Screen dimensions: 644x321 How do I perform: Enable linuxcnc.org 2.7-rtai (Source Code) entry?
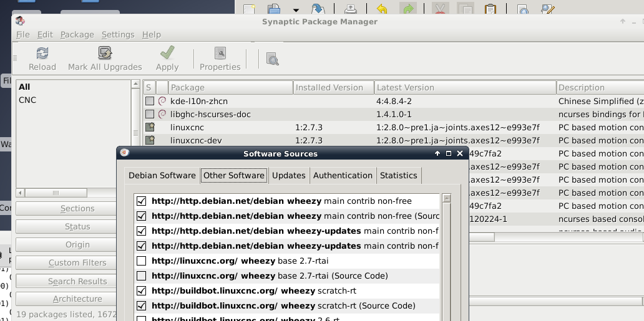[141, 275]
